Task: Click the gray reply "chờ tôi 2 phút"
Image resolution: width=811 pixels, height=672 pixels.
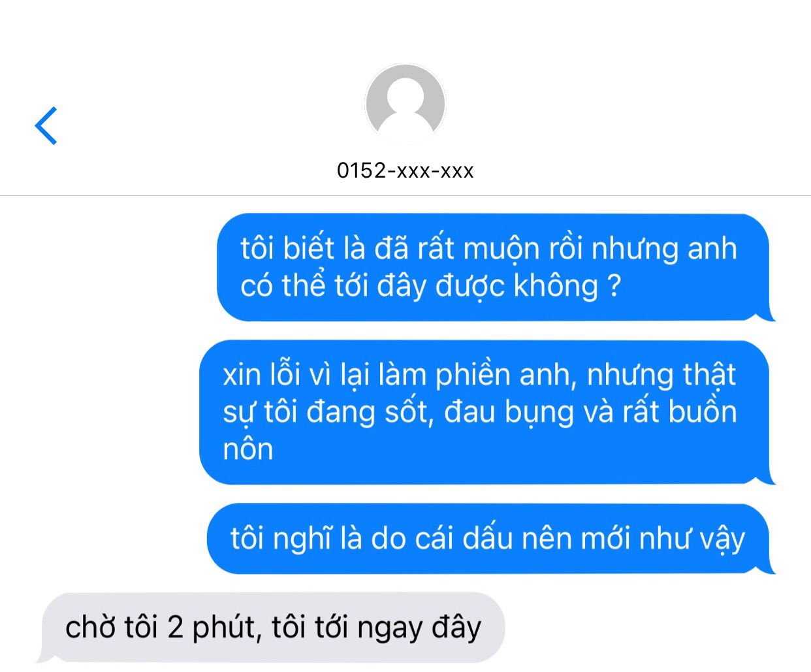Action: click(x=270, y=628)
